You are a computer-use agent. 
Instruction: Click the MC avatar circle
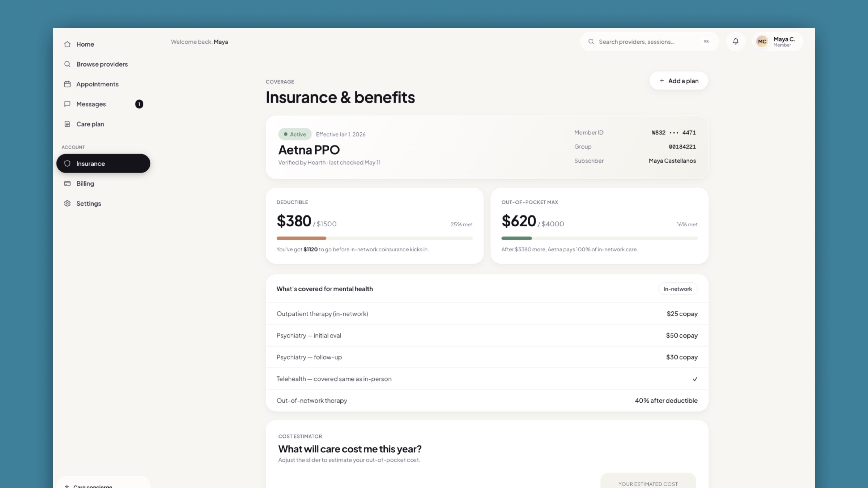coord(762,42)
